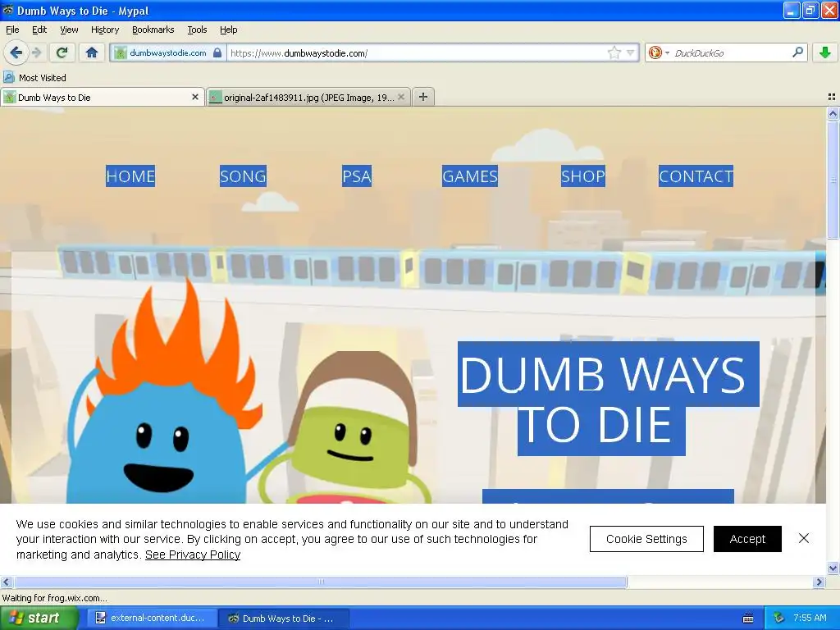Reload the page with the refresh icon
This screenshot has height=630, width=840.
click(62, 52)
